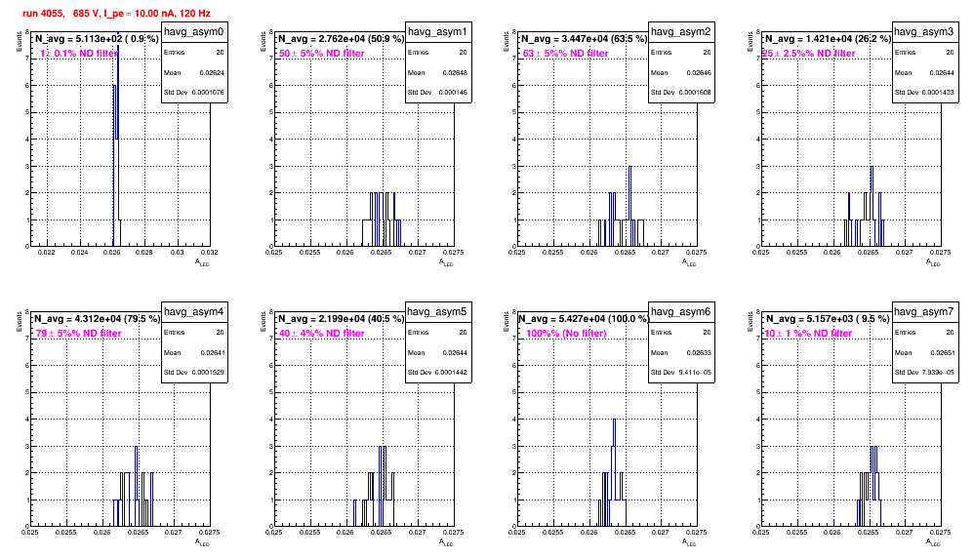Click Std Dev 0.0001442 in havg_asym5

[437, 373]
